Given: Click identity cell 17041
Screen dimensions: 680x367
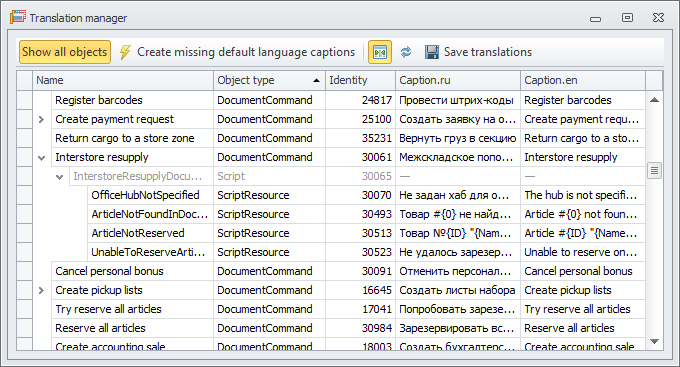Looking at the screenshot, I should [x=360, y=309].
